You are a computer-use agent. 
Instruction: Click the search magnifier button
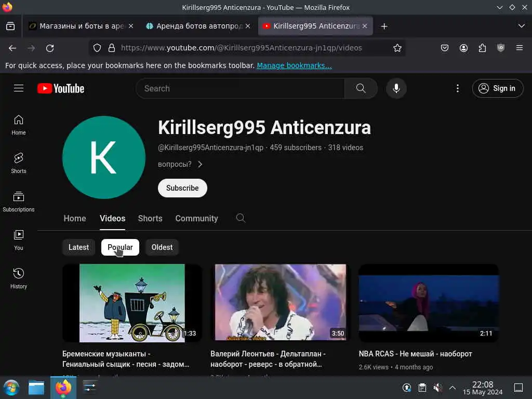(361, 88)
